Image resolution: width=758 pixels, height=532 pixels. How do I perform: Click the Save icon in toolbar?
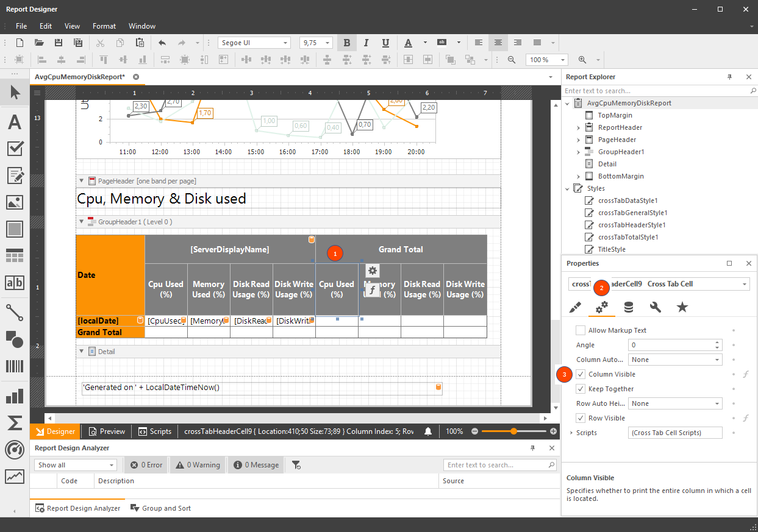[59, 43]
